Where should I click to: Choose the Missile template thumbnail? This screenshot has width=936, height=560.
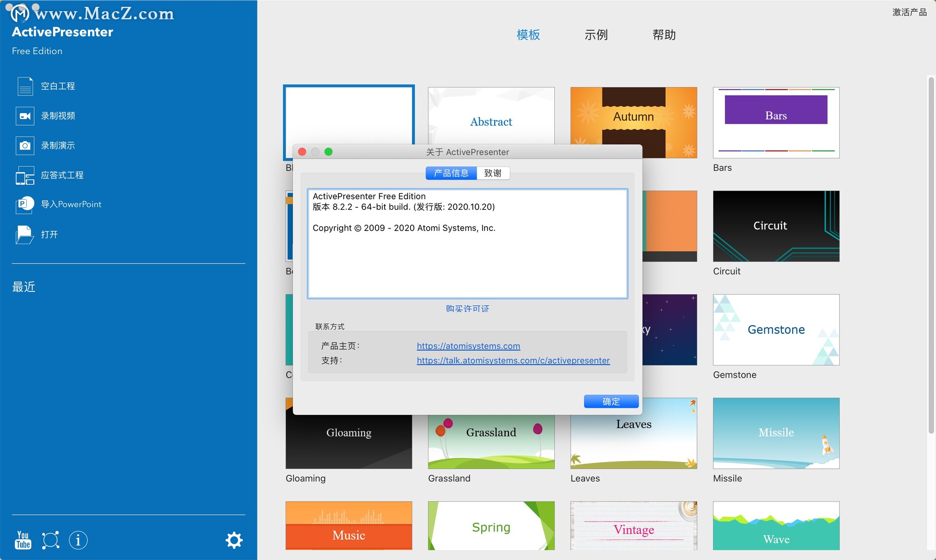click(776, 433)
